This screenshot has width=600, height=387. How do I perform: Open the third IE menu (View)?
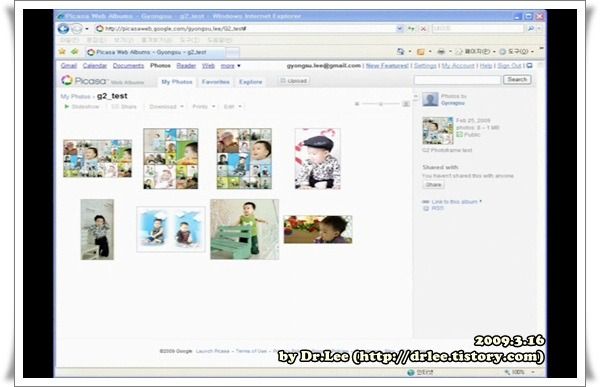123,40
